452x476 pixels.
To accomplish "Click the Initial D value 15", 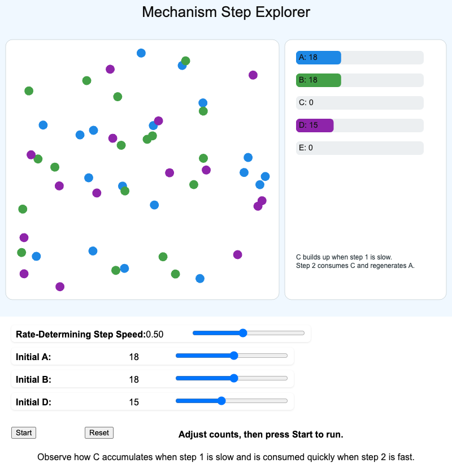I will 134,402.
